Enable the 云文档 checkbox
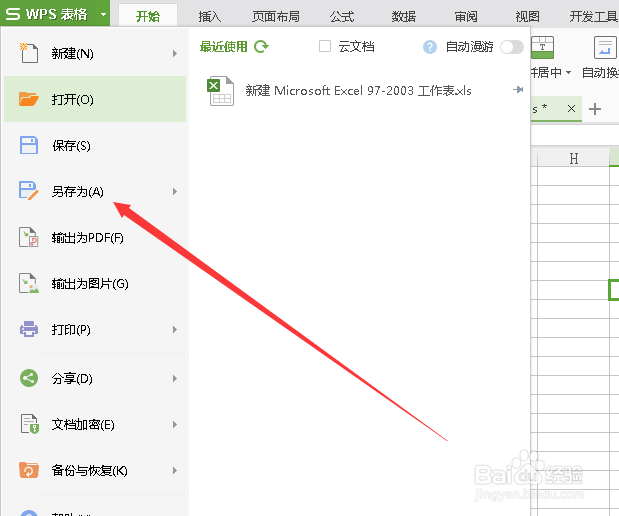This screenshot has height=516, width=619. coord(325,46)
